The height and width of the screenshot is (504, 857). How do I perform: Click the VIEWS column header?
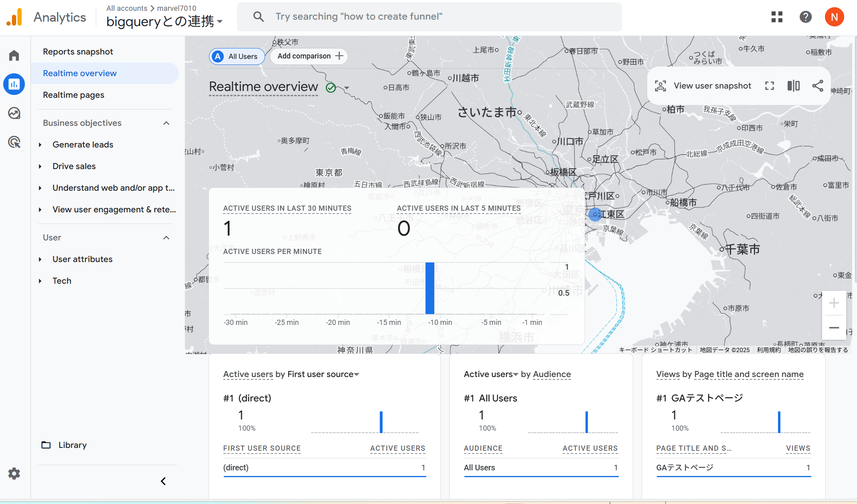click(798, 448)
